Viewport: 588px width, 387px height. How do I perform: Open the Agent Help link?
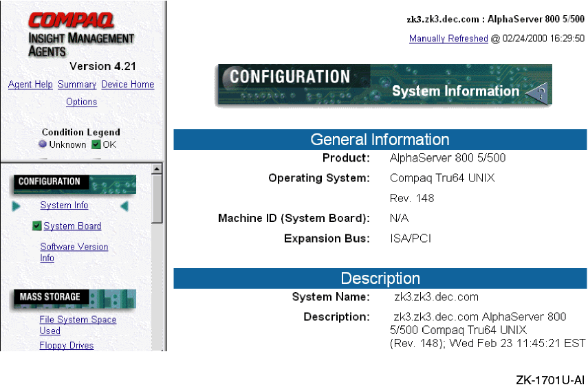(30, 85)
